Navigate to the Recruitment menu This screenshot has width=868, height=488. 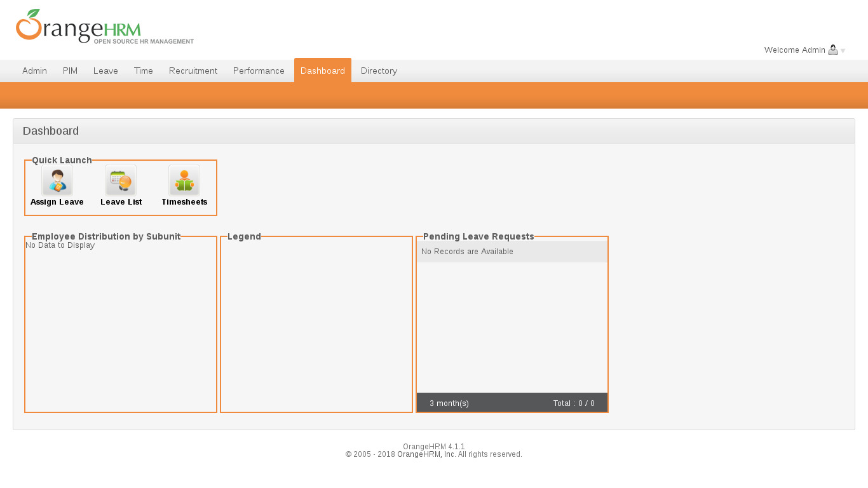click(x=193, y=71)
